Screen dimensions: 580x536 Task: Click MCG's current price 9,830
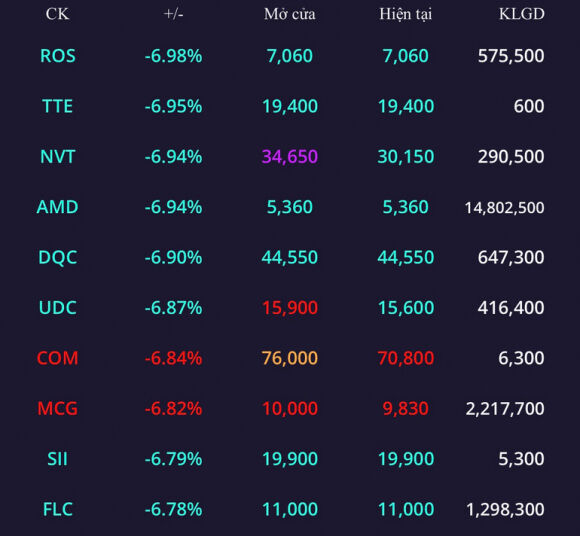coord(406,409)
